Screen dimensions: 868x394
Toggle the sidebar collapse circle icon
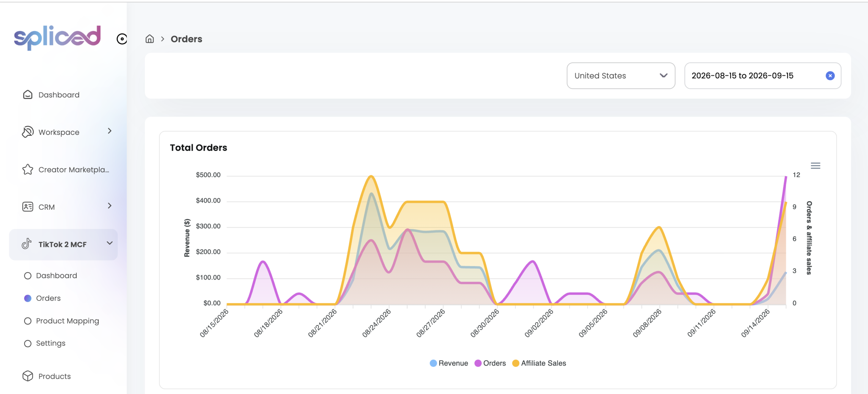[122, 39]
